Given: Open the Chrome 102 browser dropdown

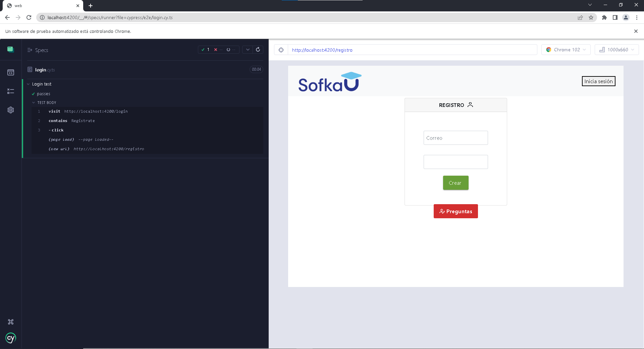Looking at the screenshot, I should point(566,49).
